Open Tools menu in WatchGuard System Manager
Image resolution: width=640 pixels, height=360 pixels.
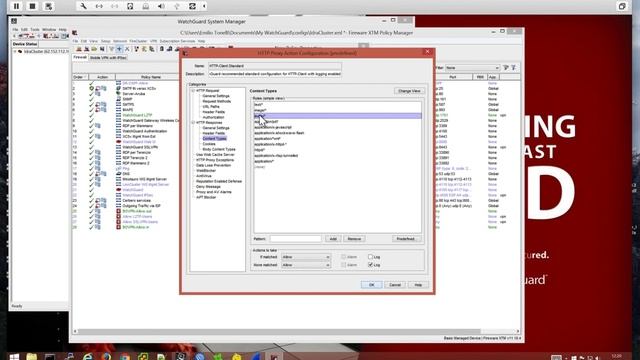35,30
